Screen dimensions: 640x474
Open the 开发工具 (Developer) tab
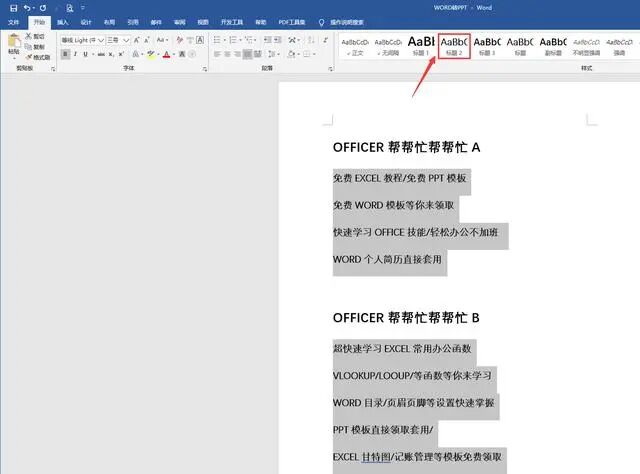click(x=232, y=22)
